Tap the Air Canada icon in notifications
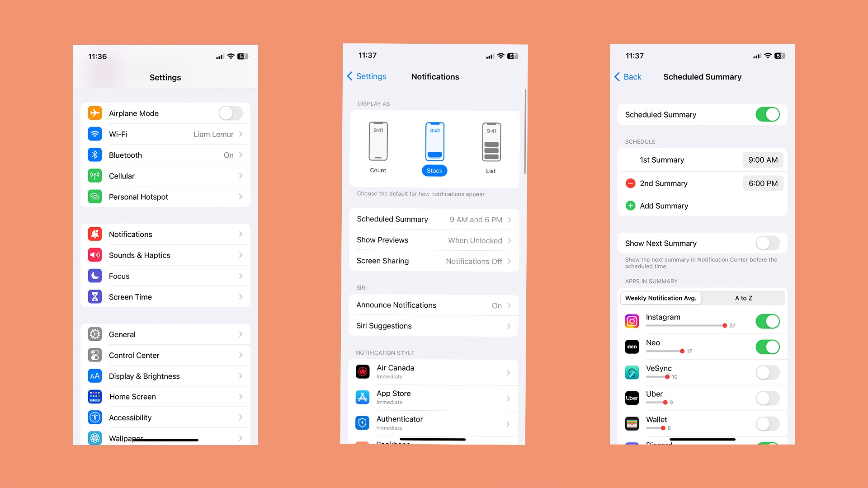The image size is (868, 488). [362, 371]
